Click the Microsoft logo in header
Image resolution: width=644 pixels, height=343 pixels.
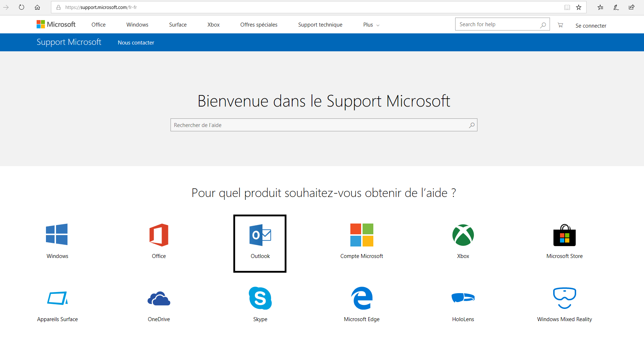[56, 24]
